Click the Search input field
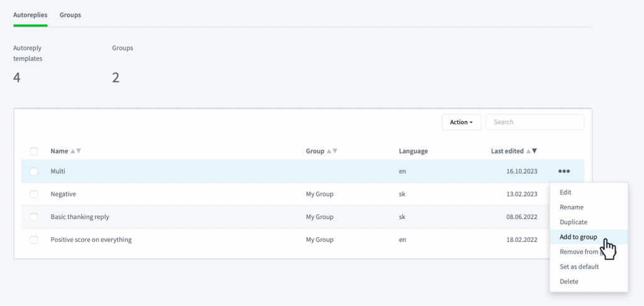This screenshot has height=306, width=644. pyautogui.click(x=535, y=122)
